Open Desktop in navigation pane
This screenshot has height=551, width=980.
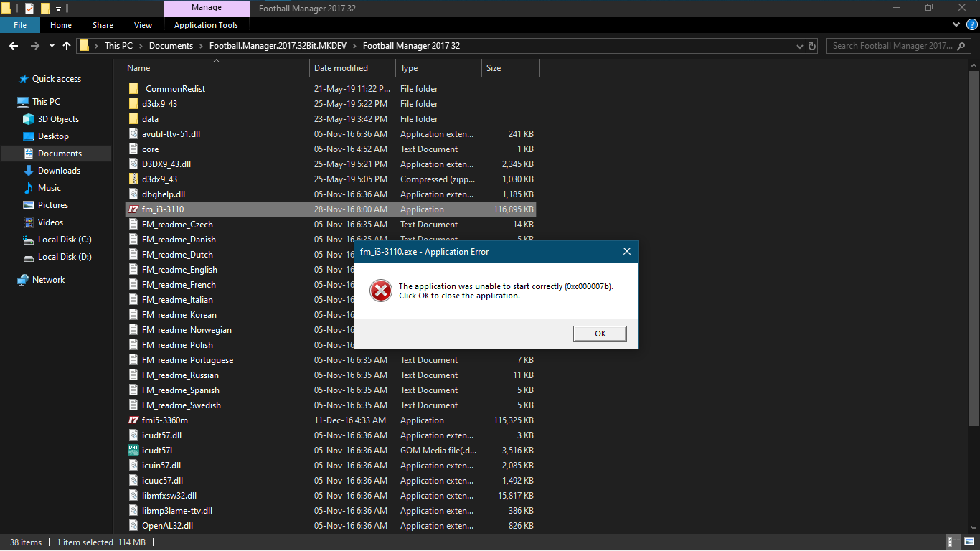click(x=53, y=136)
